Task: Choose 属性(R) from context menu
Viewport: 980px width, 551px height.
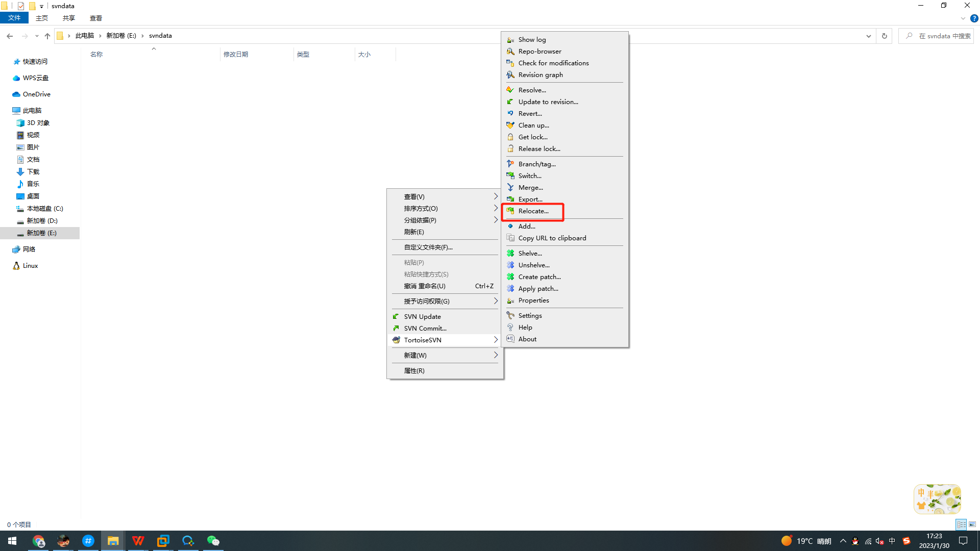Action: tap(414, 371)
